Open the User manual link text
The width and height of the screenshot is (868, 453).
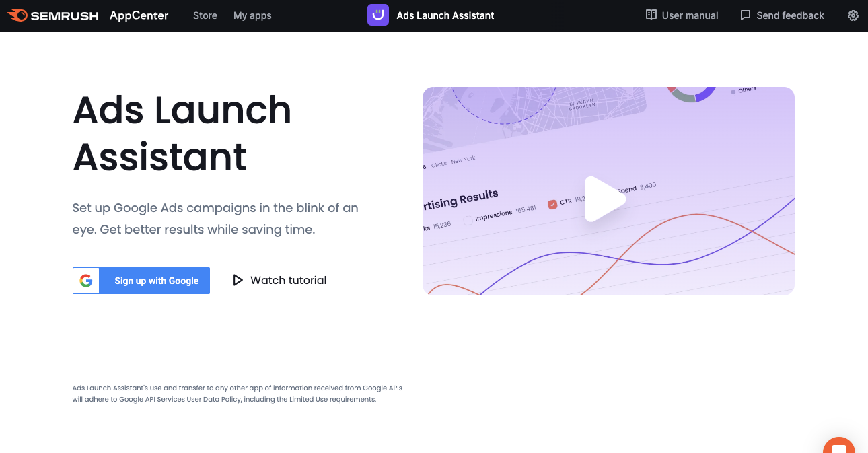690,15
